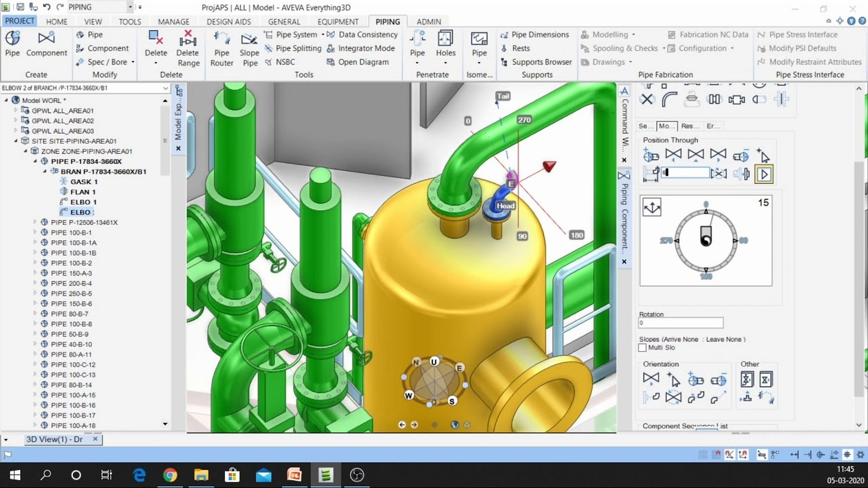Select the 3D View(1) - Dr tab

[54, 439]
